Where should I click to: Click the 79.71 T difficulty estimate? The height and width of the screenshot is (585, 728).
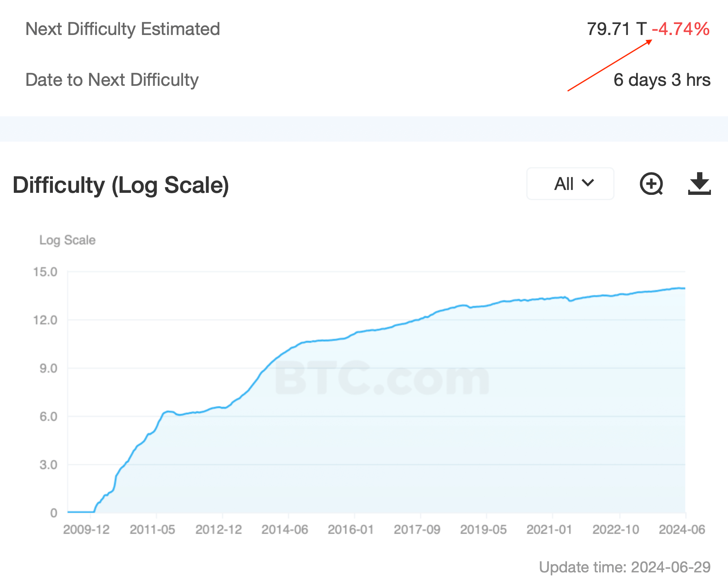pyautogui.click(x=617, y=29)
